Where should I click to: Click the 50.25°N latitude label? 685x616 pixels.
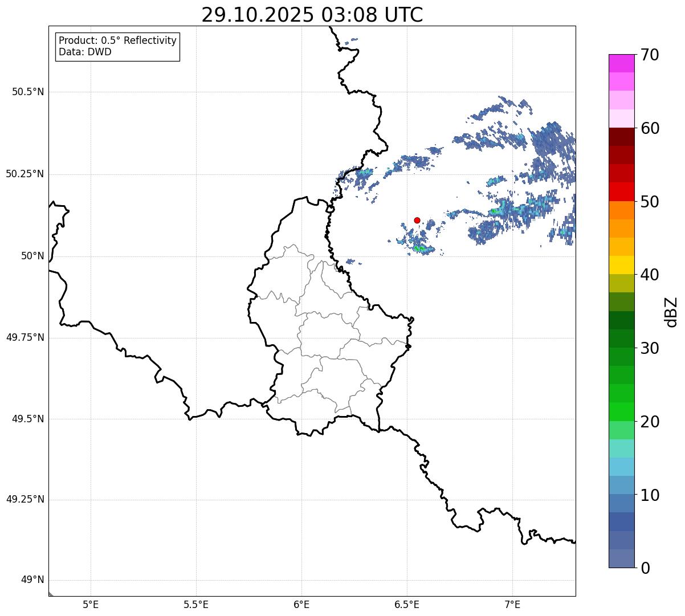pos(25,174)
